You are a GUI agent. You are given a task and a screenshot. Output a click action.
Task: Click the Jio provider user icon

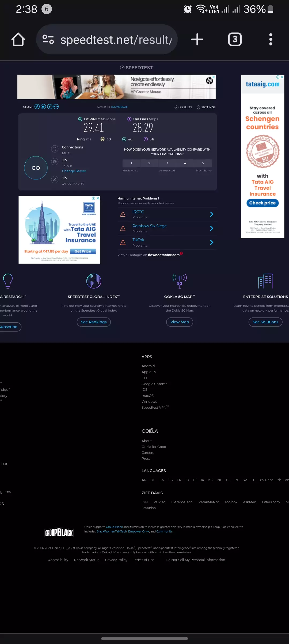[55, 180]
